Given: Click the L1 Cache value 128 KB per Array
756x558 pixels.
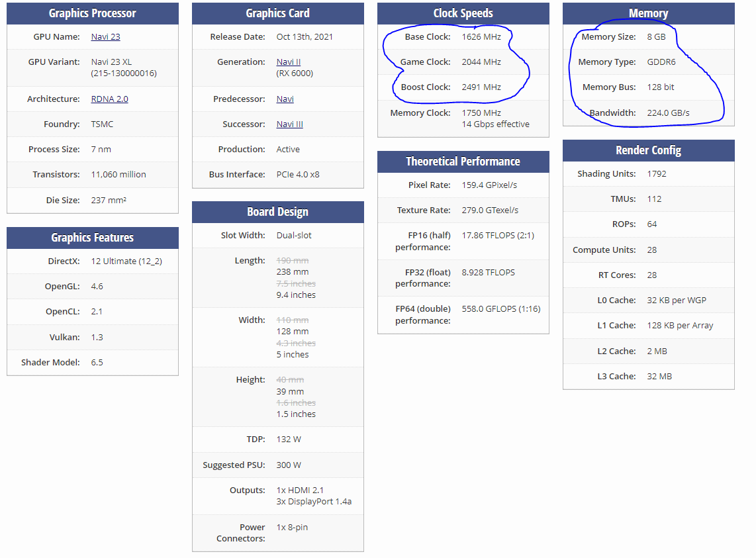Looking at the screenshot, I should click(680, 325).
